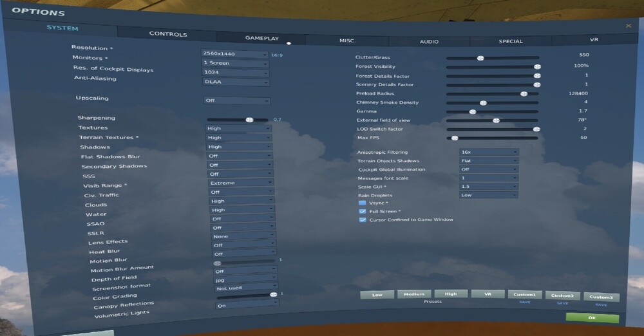Change Scale GUI dropdown set to 1.5
The width and height of the screenshot is (644, 336).
[x=489, y=187]
